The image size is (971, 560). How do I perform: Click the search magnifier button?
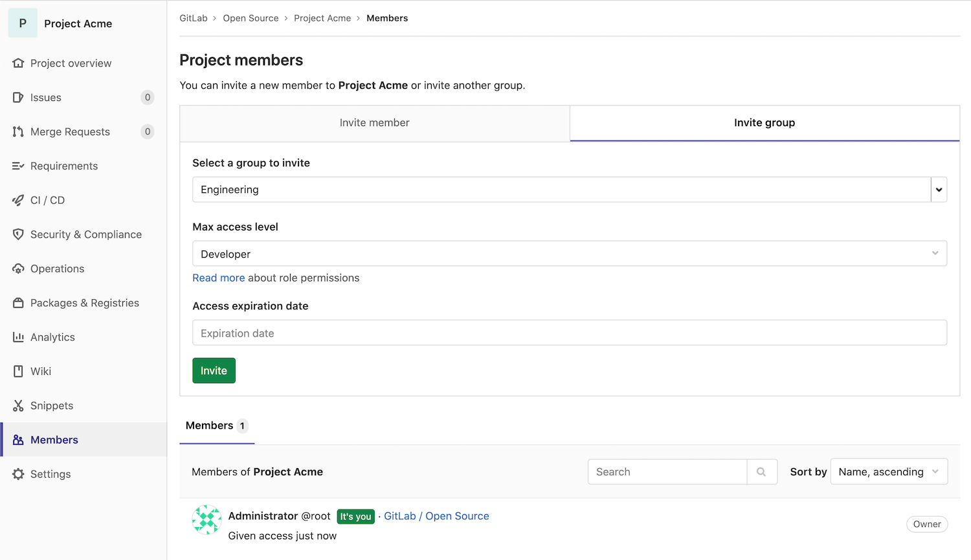(761, 472)
